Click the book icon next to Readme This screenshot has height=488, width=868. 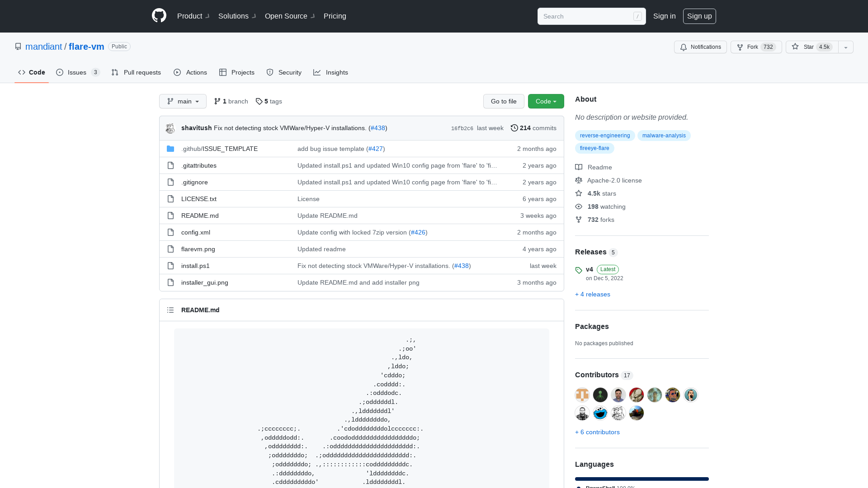tap(579, 167)
